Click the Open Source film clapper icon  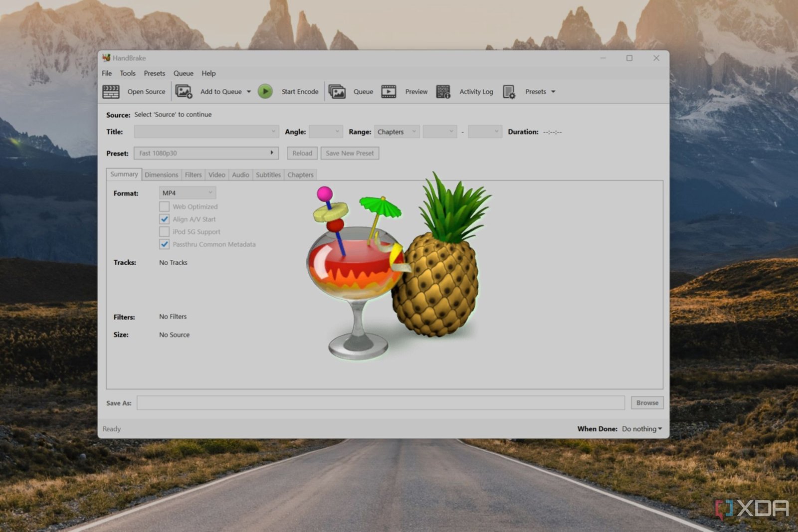pyautogui.click(x=111, y=92)
